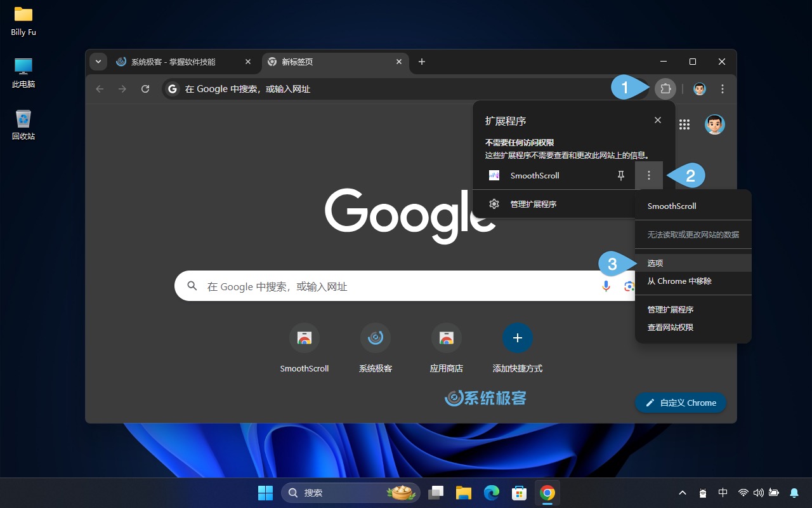Go back with the back arrow

pos(100,89)
